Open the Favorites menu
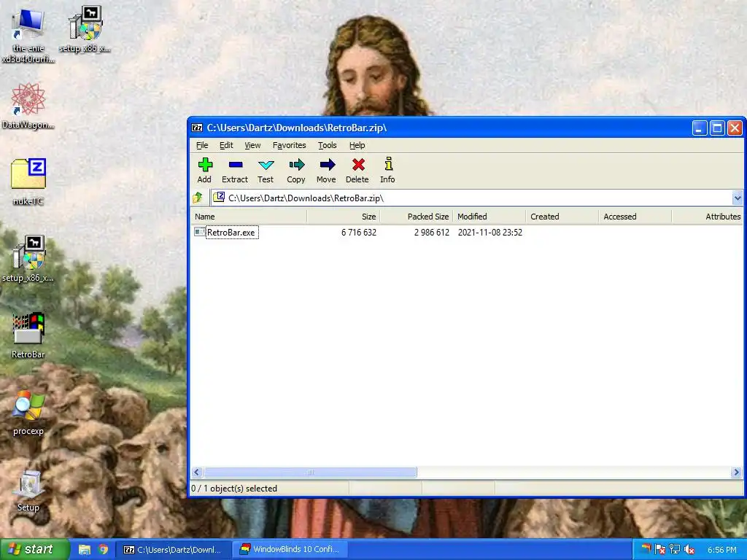Viewport: 747px width, 560px height. click(x=289, y=145)
